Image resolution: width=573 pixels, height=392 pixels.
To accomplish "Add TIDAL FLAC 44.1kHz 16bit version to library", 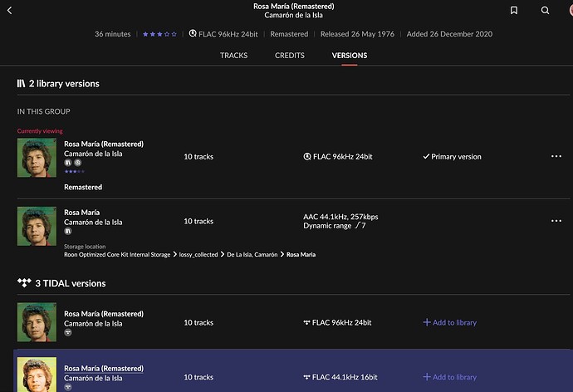I will [449, 377].
